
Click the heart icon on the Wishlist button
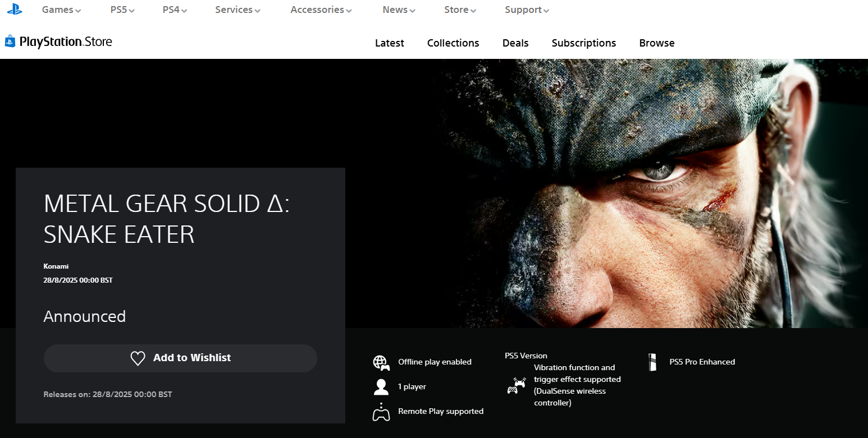click(138, 358)
